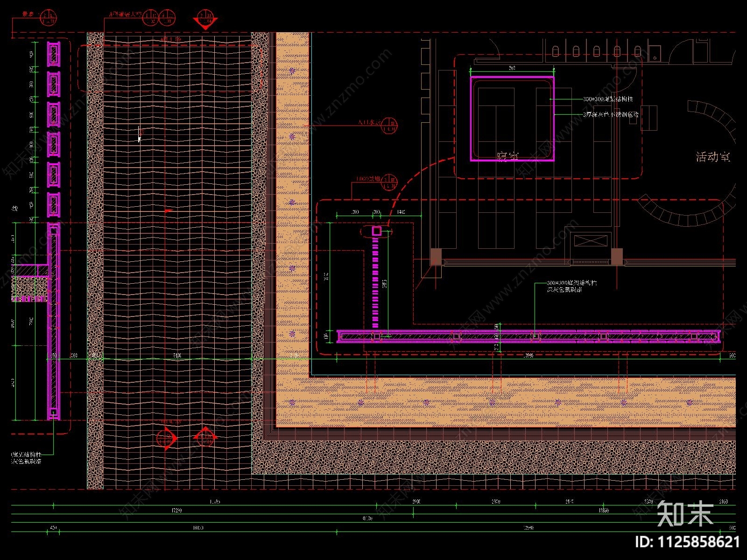The width and height of the screenshot is (747, 560).
Task: Select the ID: 1125858621 text
Action: tap(688, 542)
